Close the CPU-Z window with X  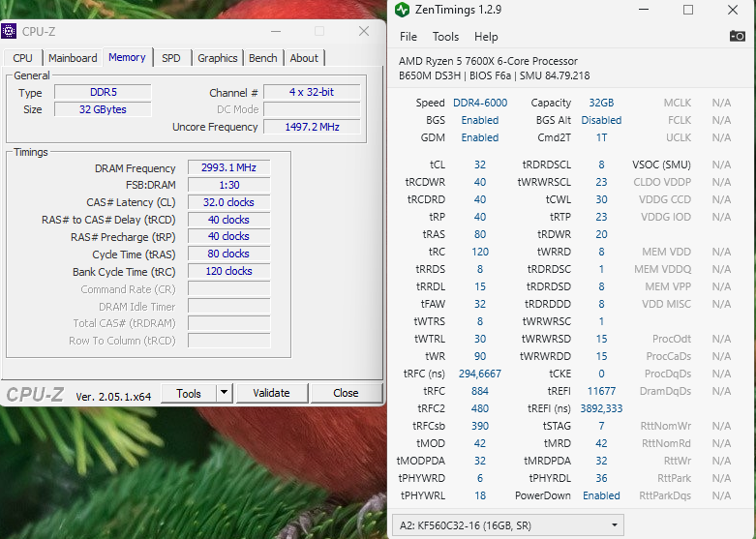(364, 31)
